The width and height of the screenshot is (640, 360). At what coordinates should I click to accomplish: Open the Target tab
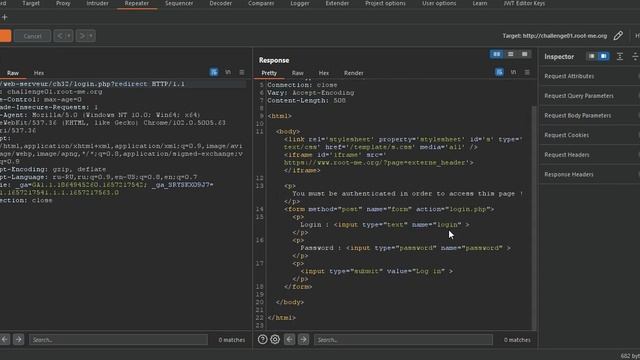(31, 3)
